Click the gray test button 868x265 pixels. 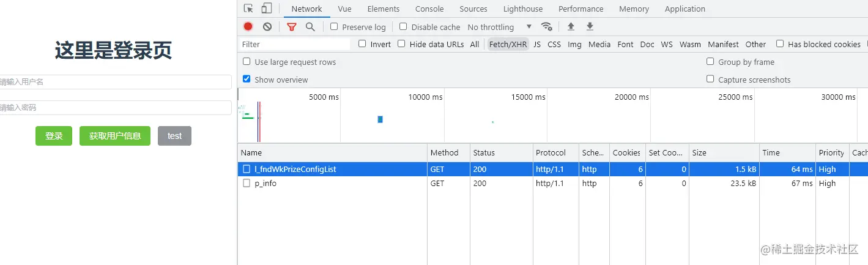coord(174,136)
